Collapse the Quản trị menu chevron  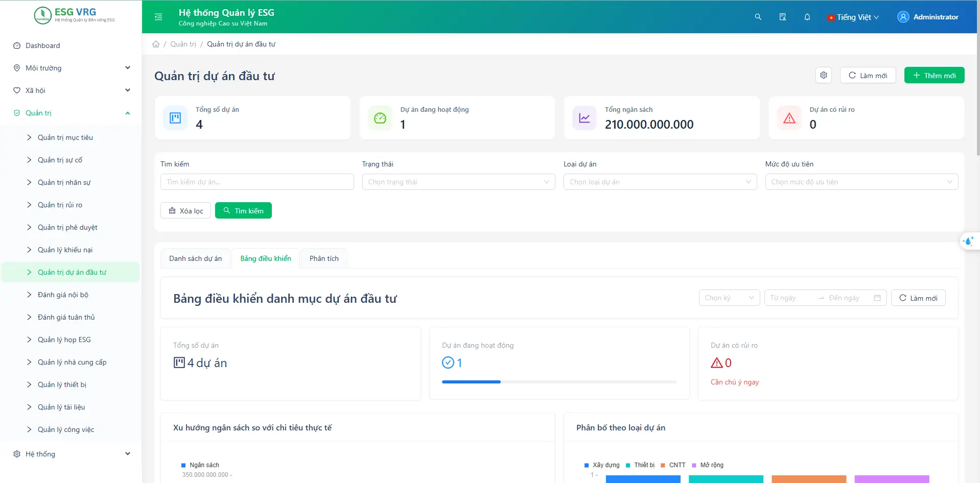[128, 113]
